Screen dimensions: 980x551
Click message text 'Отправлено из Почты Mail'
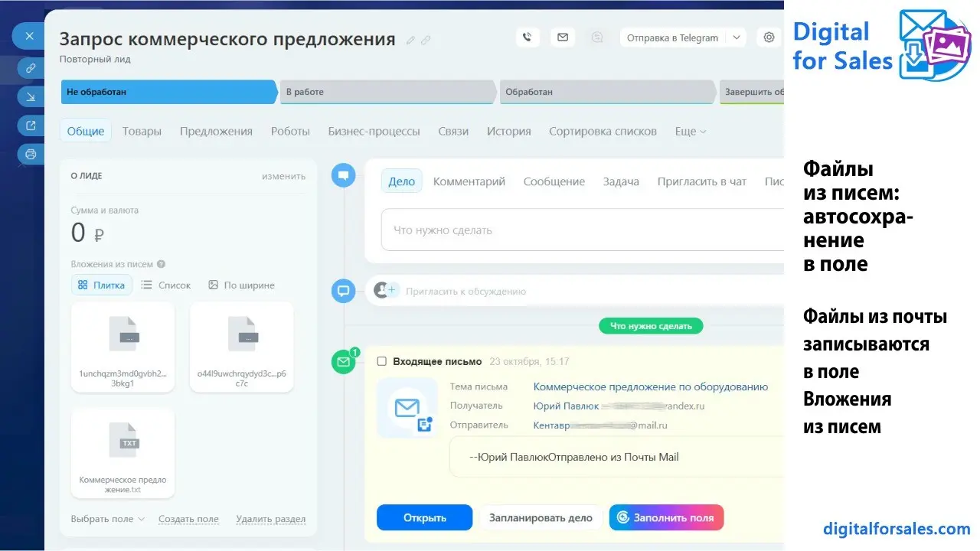point(613,457)
